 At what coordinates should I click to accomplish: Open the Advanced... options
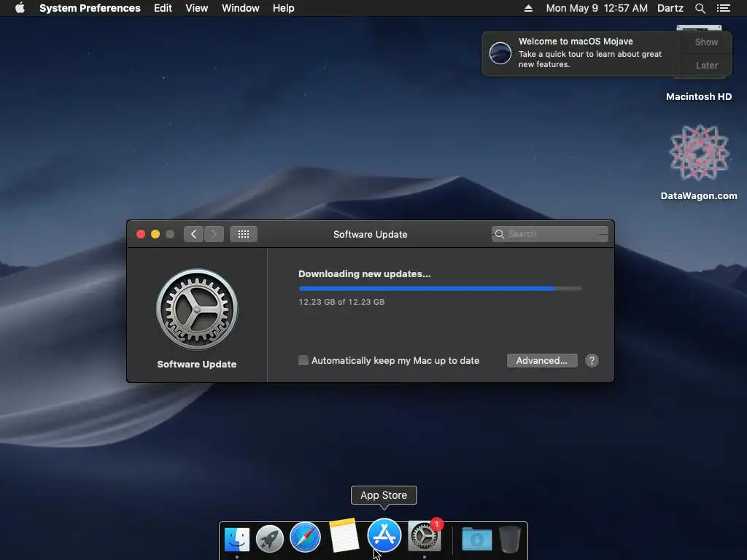[x=542, y=360]
